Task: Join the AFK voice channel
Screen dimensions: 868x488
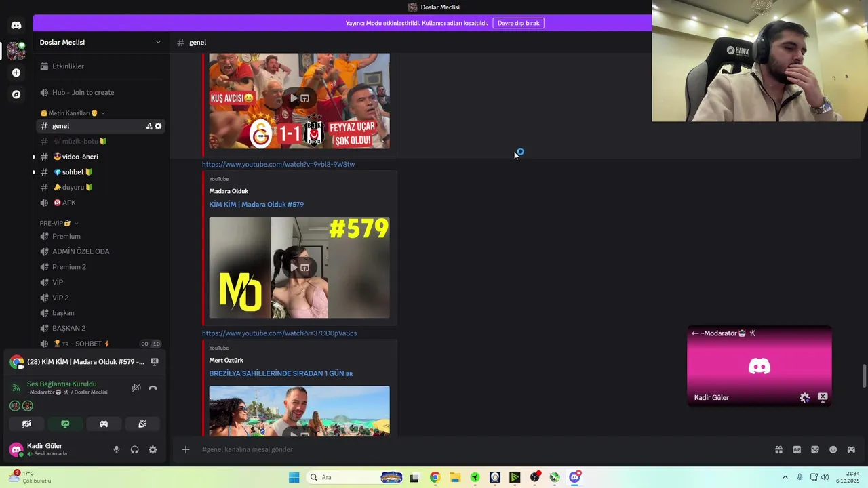Action: [x=100, y=203]
